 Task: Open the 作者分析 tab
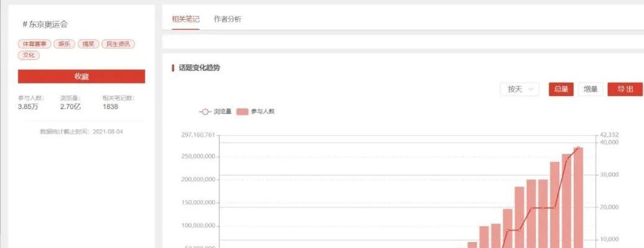point(228,19)
